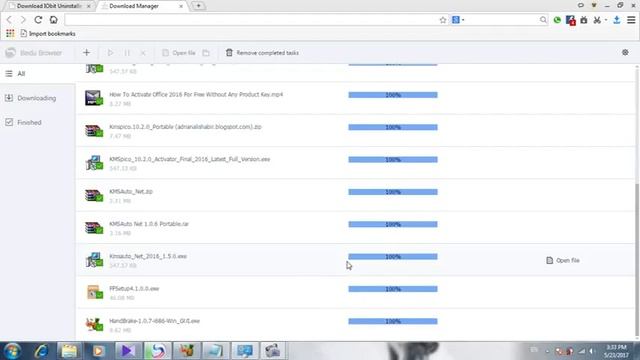Click the progress bar of HandBrake download
Viewport: 640px width, 360px height.
[393, 321]
